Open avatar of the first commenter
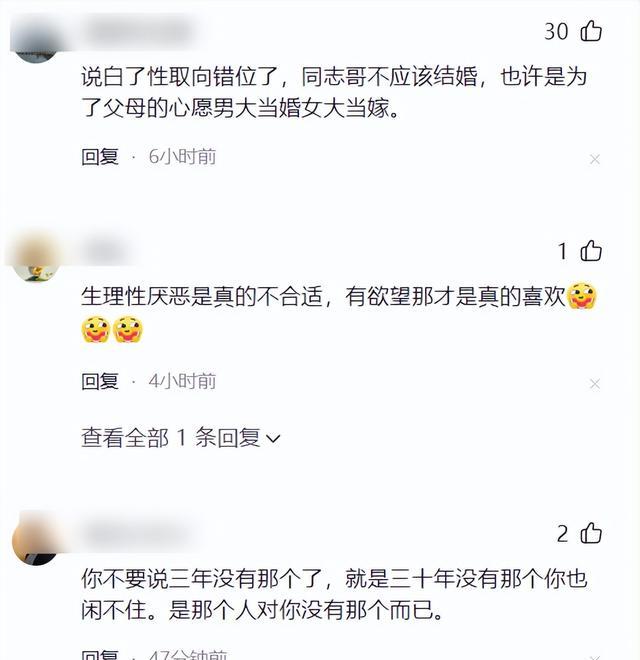The height and width of the screenshot is (660, 640). tap(36, 38)
